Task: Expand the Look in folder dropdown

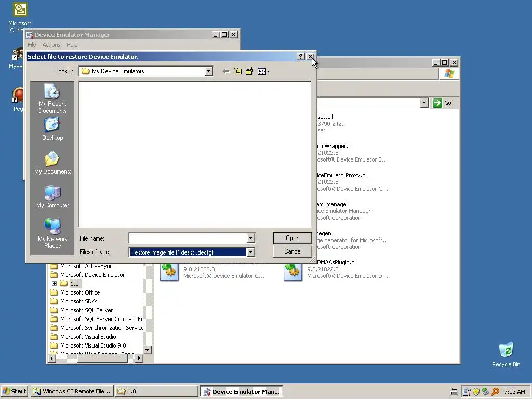Action: click(209, 71)
